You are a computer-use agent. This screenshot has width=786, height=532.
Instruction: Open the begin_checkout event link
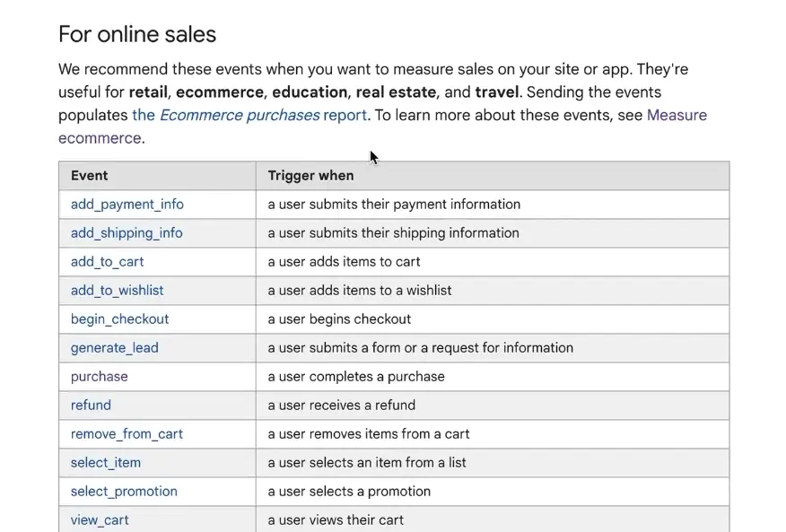point(118,318)
